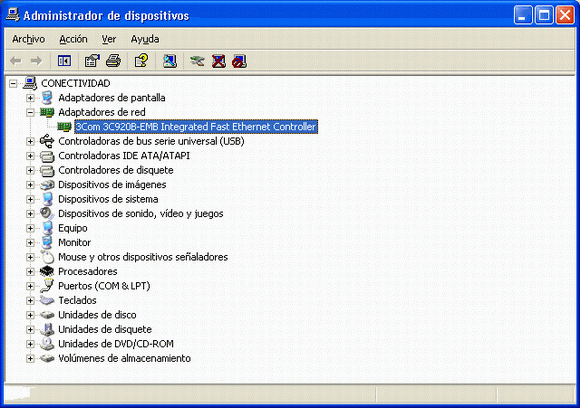Select 3Com 3C920B-EMB Integrated Fast Ethernet Controller
Screen dimensions: 580x408
196,127
